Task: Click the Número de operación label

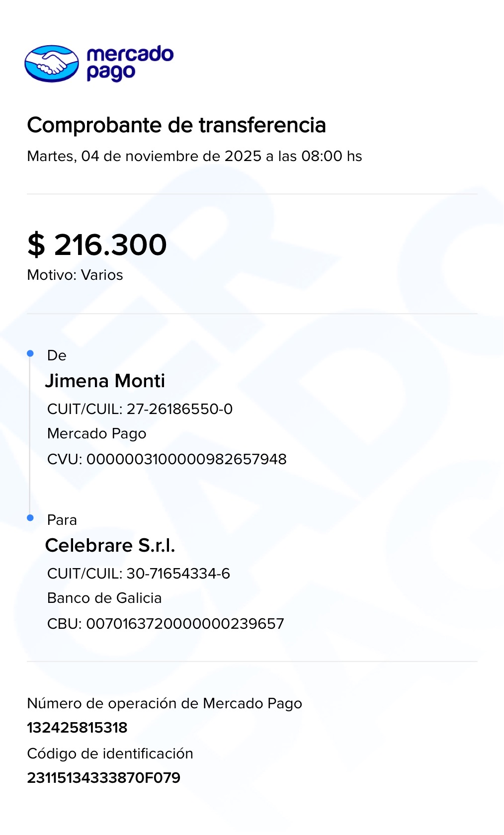Action: tap(165, 703)
